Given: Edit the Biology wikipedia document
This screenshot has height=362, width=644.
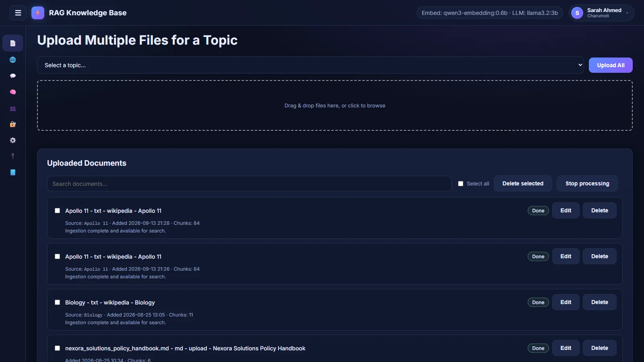Looking at the screenshot, I should [566, 302].
